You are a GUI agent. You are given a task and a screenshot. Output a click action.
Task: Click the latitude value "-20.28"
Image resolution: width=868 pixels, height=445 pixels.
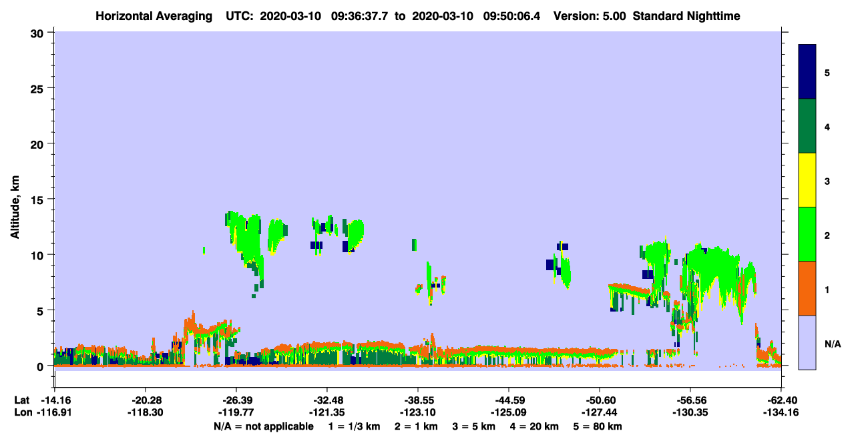[145, 400]
